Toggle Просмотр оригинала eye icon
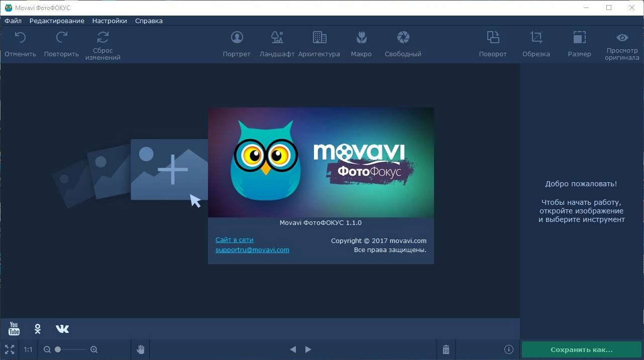 click(x=622, y=38)
